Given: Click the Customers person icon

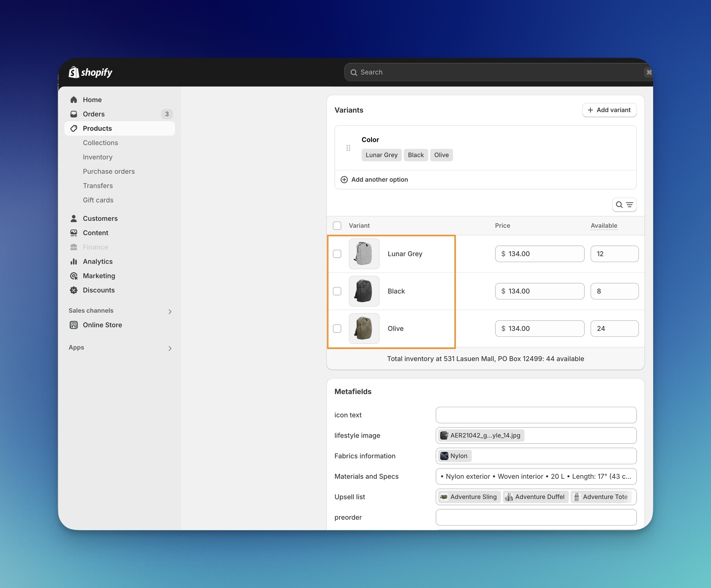Looking at the screenshot, I should 74,219.
